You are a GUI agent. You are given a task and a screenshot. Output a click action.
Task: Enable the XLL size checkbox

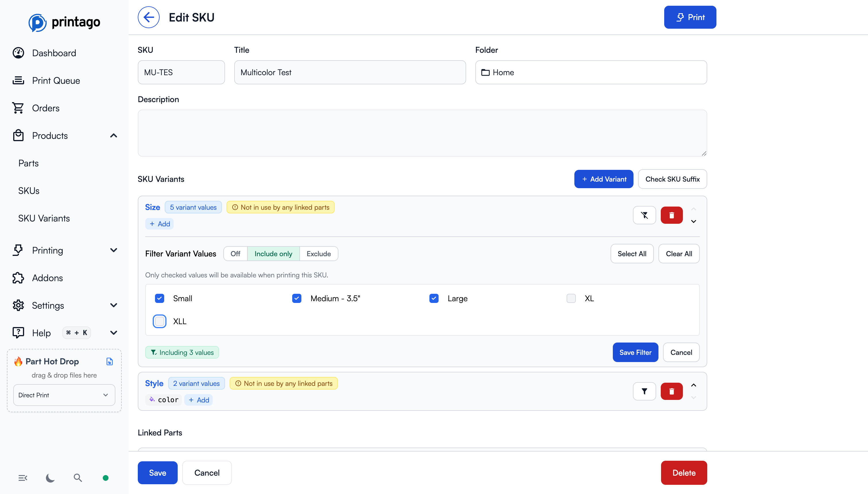(x=160, y=321)
